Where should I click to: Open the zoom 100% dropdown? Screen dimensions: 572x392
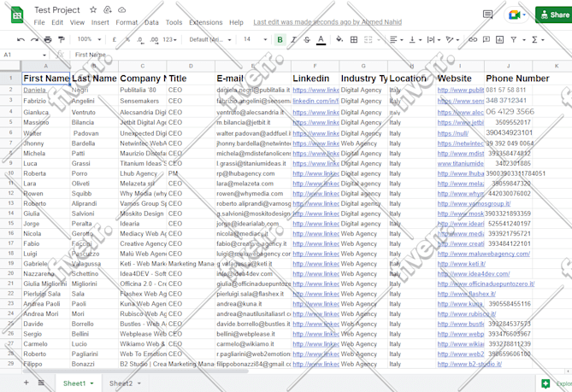89,39
